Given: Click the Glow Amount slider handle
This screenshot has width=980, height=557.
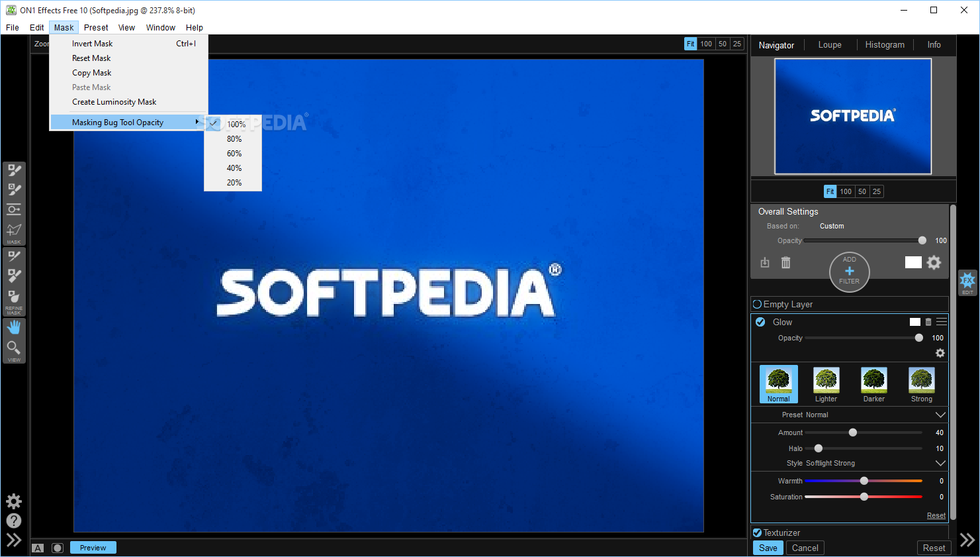Looking at the screenshot, I should point(853,432).
